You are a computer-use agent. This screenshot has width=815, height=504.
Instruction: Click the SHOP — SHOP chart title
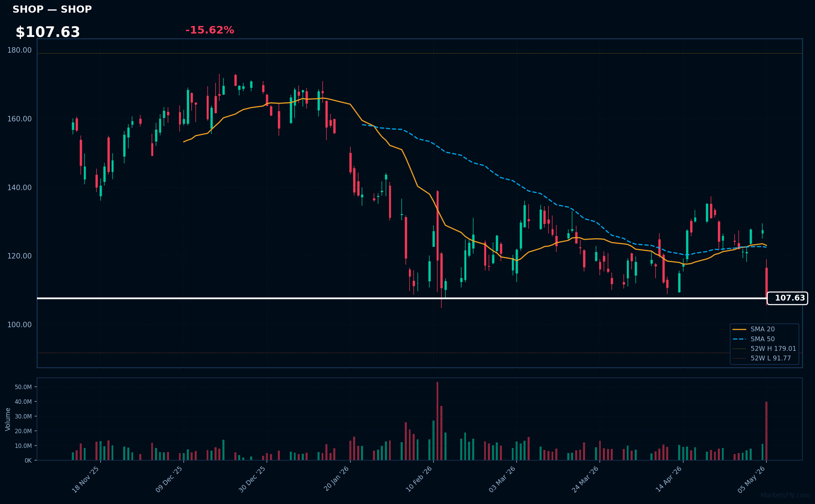pos(52,9)
